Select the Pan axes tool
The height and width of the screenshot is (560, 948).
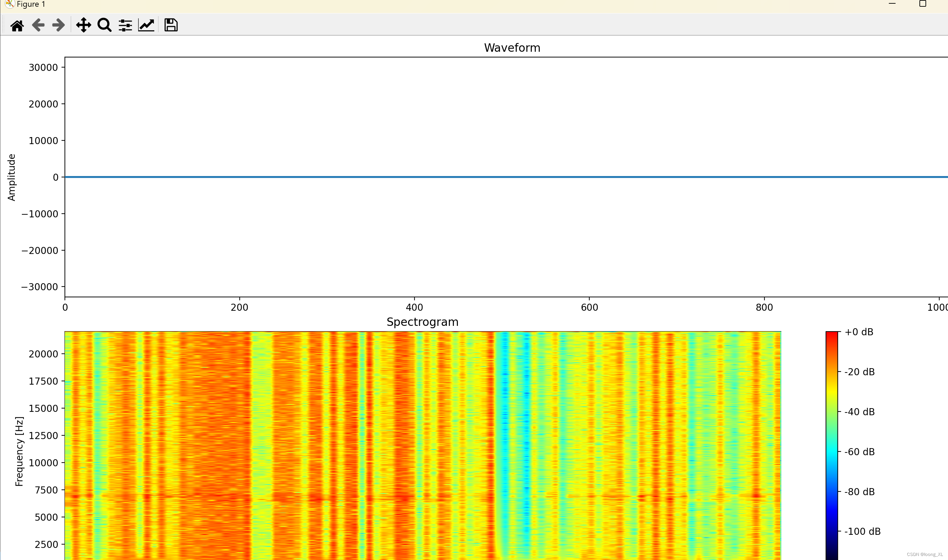click(x=83, y=25)
